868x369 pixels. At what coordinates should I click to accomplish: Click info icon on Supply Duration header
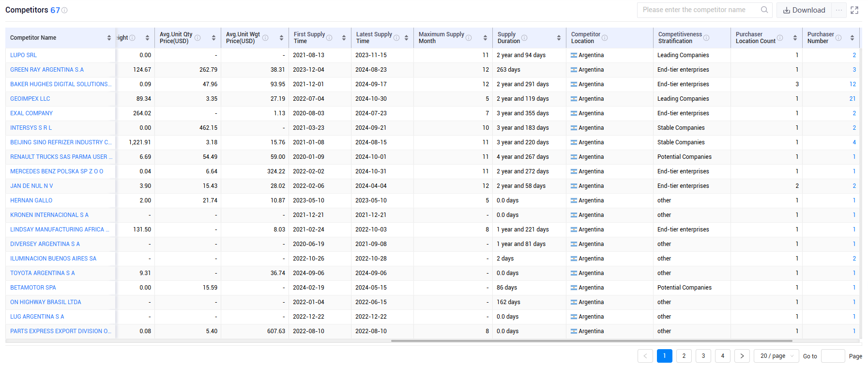click(524, 38)
